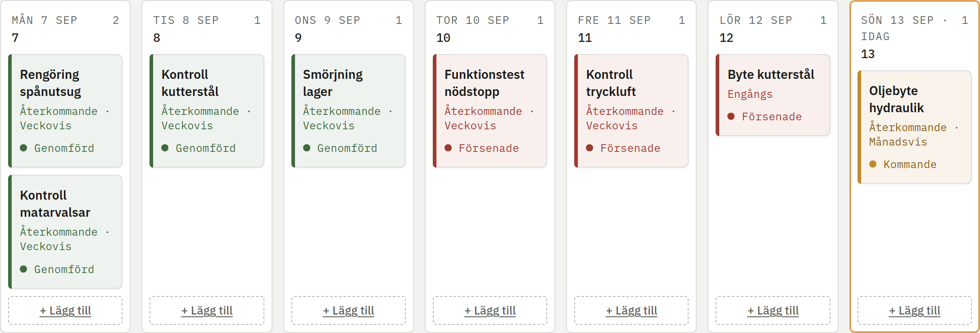Open the Smörjning lager task card
980x333 pixels.
[x=349, y=111]
